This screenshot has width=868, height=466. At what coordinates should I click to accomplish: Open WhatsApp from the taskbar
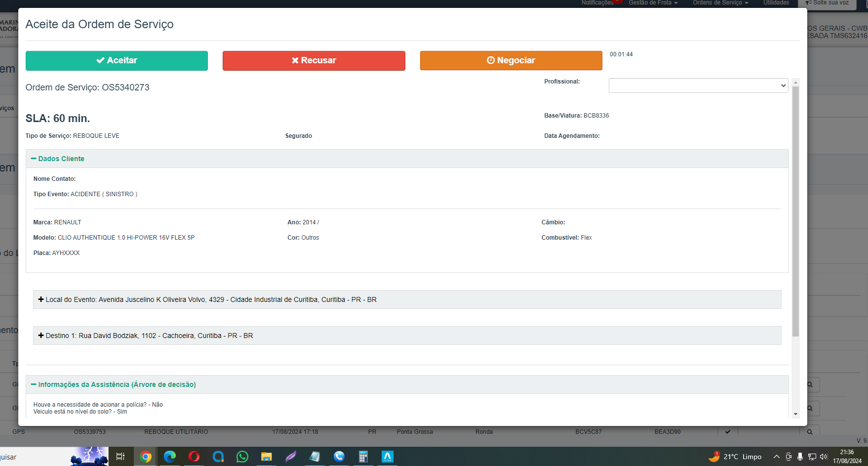[x=242, y=457]
